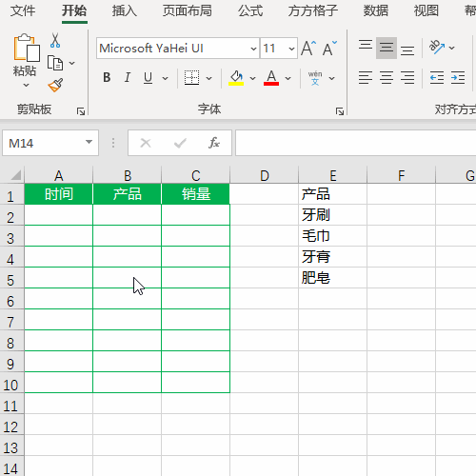Open the font size dropdown
Screen dimensions: 476x476
coord(291,49)
